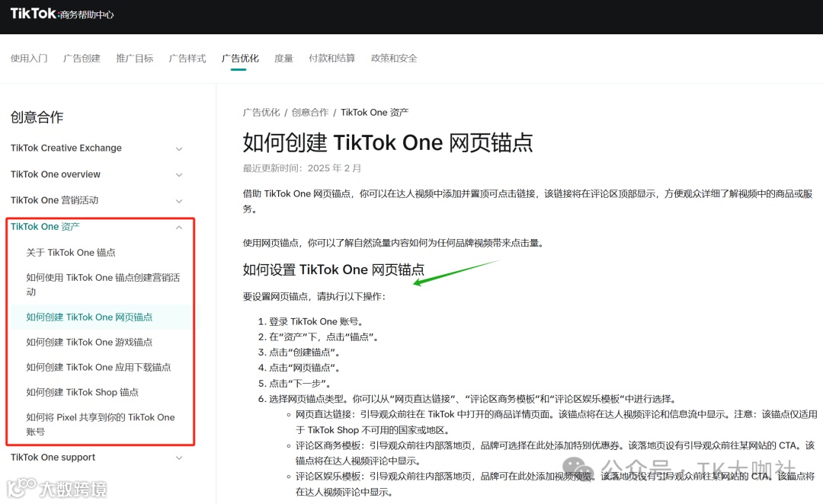Image resolution: width=823 pixels, height=504 pixels.
Task: Open the 政策和安全 tab
Action: coord(394,58)
